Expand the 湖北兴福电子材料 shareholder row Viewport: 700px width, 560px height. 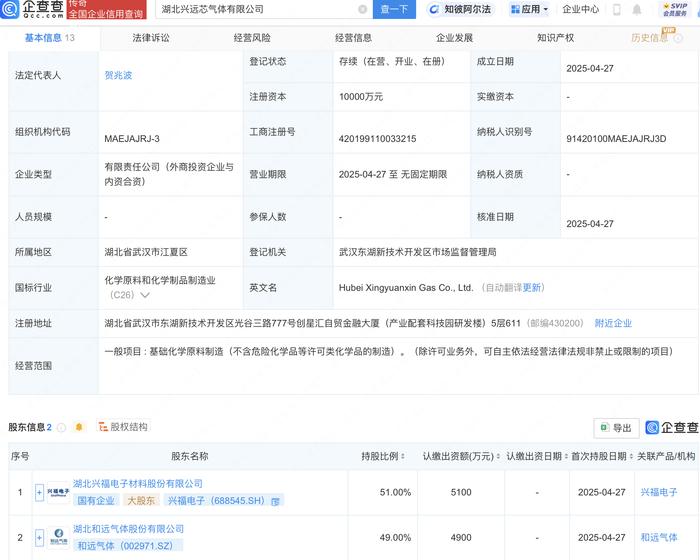point(39,493)
